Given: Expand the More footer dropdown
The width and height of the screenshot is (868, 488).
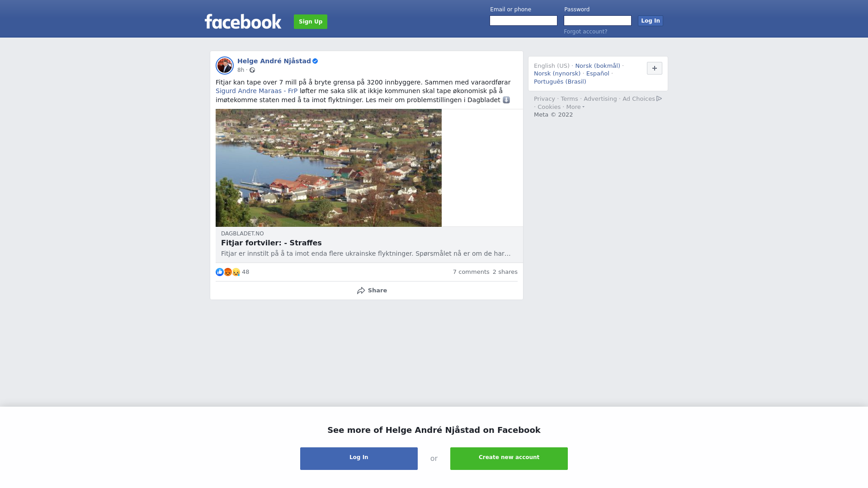Looking at the screenshot, I should [576, 107].
